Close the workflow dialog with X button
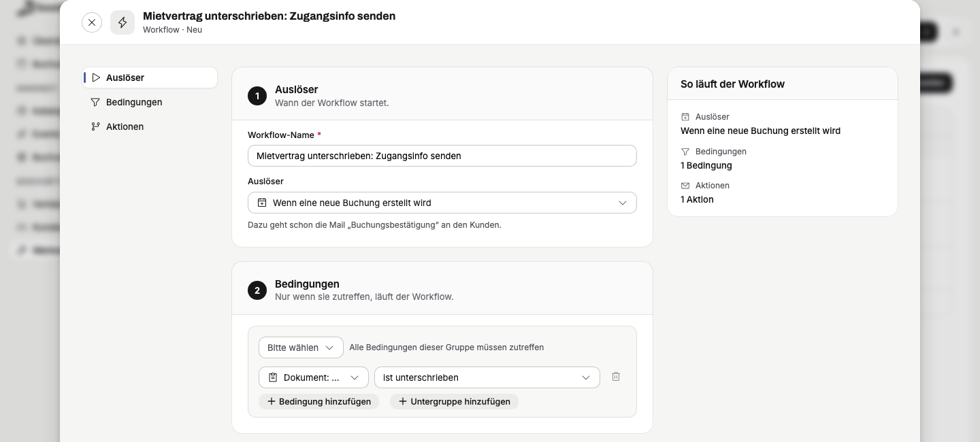This screenshot has height=442, width=980. pyautogui.click(x=92, y=22)
